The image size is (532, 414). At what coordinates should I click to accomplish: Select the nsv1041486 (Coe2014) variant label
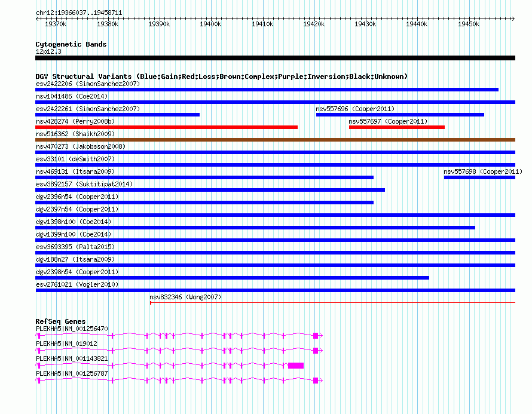[72, 96]
